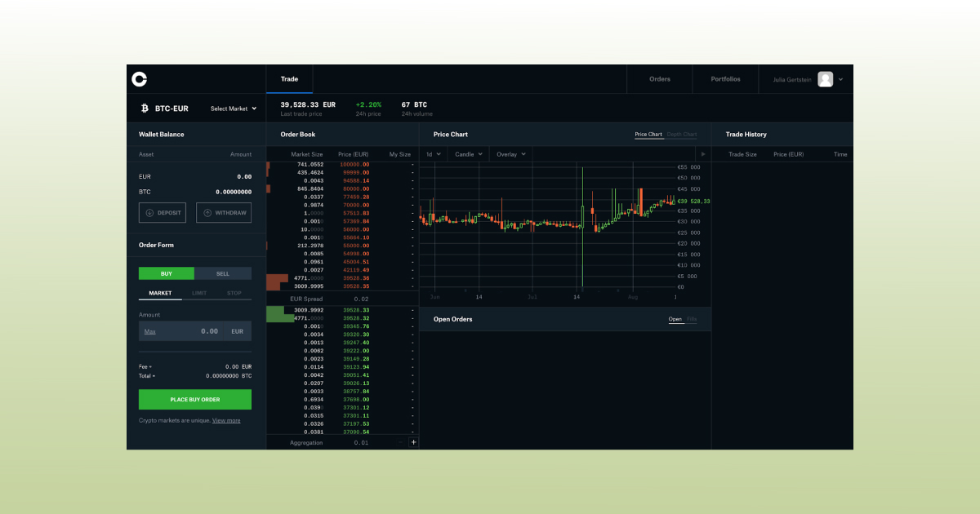980x514 pixels.
Task: Switch to the Depth Chart view
Action: point(682,134)
